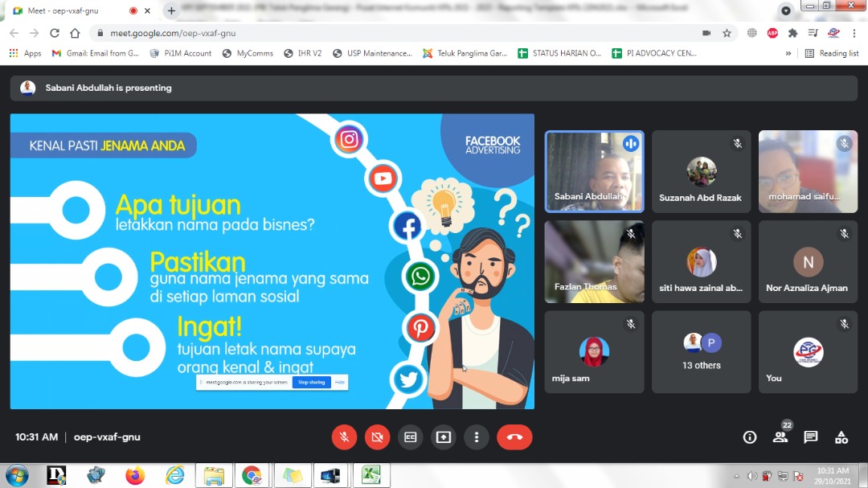Open File Explorer from the taskbar

pos(214,476)
